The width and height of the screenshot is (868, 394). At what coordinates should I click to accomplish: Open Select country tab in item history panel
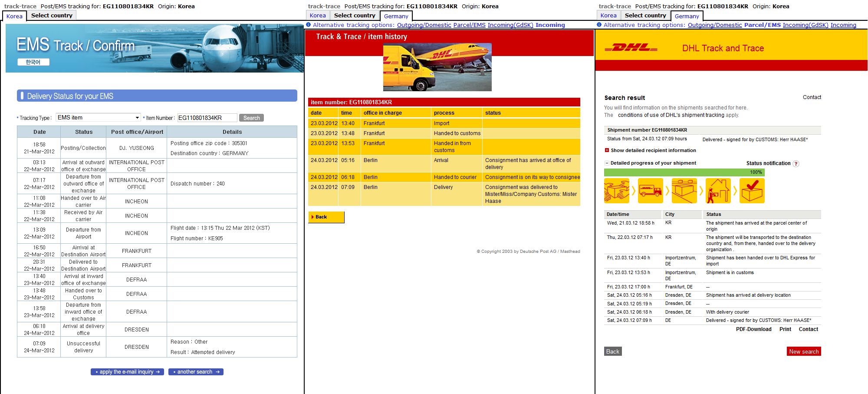pos(355,15)
